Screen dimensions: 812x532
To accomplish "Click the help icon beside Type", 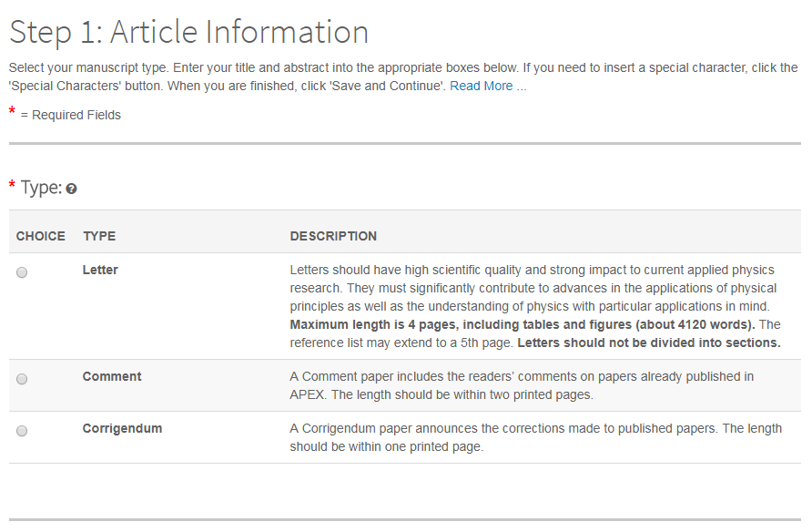I will [x=72, y=189].
